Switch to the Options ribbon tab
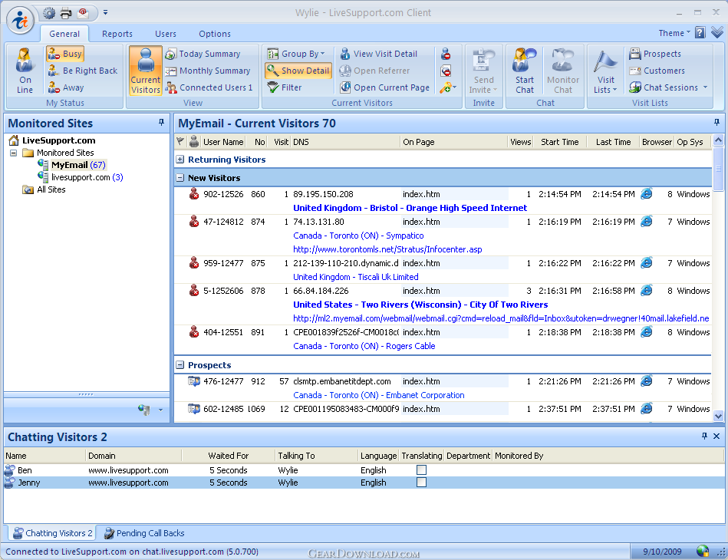The height and width of the screenshot is (560, 728). point(215,34)
